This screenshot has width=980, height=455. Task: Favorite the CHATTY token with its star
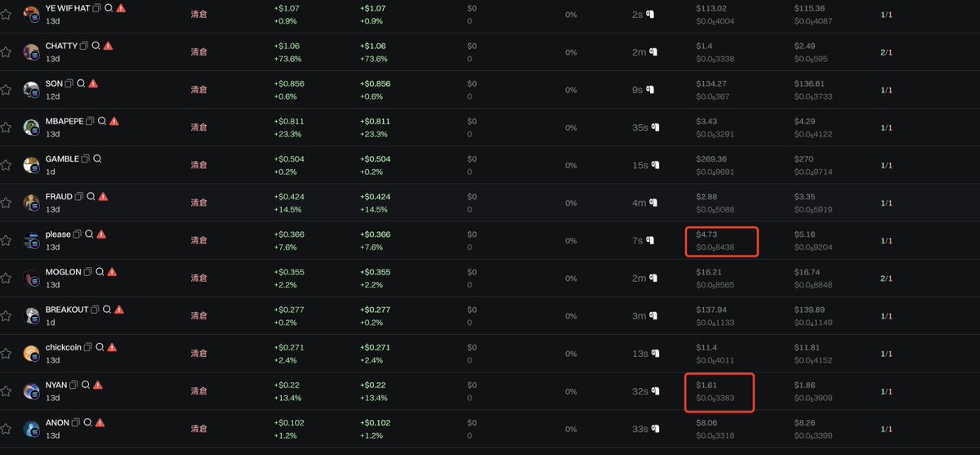(6, 51)
